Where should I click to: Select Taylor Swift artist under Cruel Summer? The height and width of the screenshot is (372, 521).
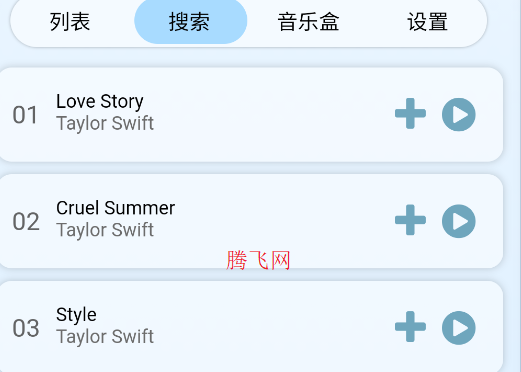point(105,230)
